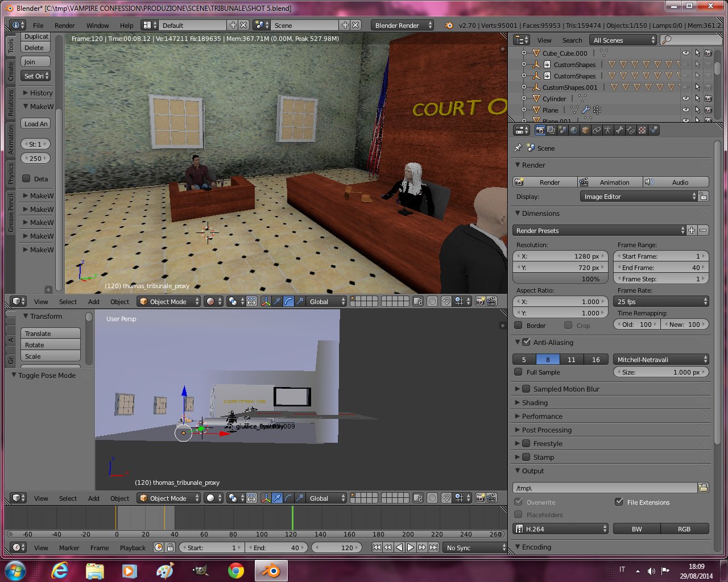This screenshot has height=582, width=728.
Task: Open the Texture properties tab checker icon
Action: point(642,130)
